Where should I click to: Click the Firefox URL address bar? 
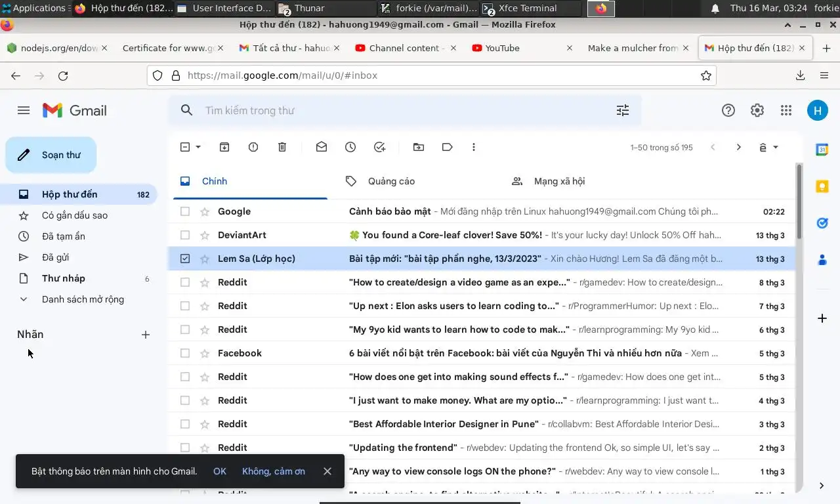point(431,75)
